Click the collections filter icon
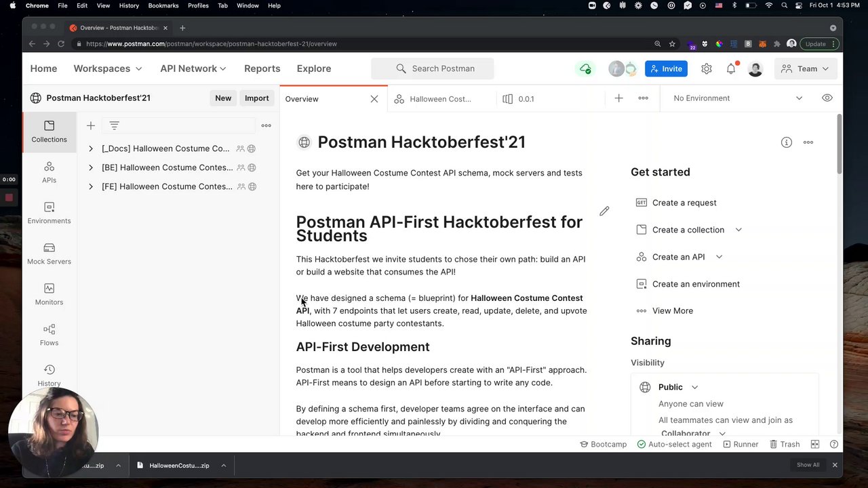This screenshot has height=488, width=868. pyautogui.click(x=114, y=125)
